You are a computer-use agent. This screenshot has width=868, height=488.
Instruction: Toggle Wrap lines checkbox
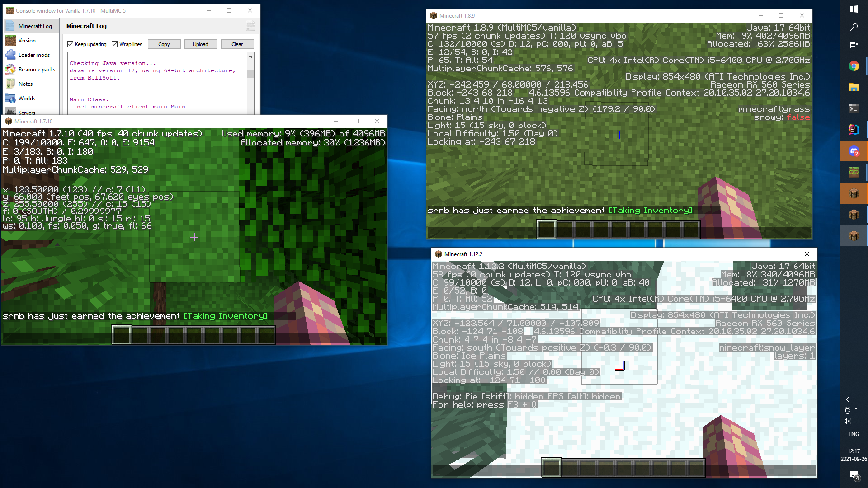[115, 44]
